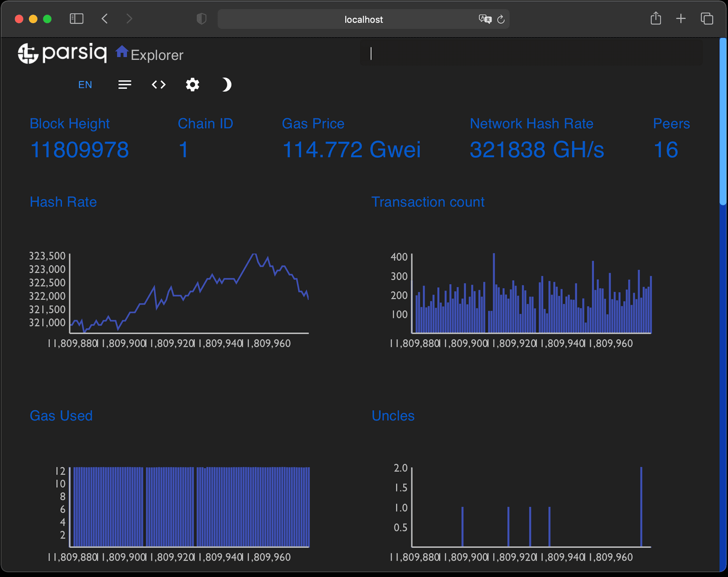The width and height of the screenshot is (728, 577).
Task: Click the Gas Price label
Action: (x=313, y=123)
